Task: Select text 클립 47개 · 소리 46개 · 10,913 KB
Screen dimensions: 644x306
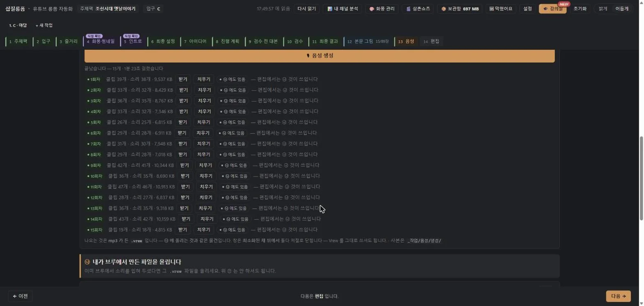Action: pyautogui.click(x=141, y=187)
